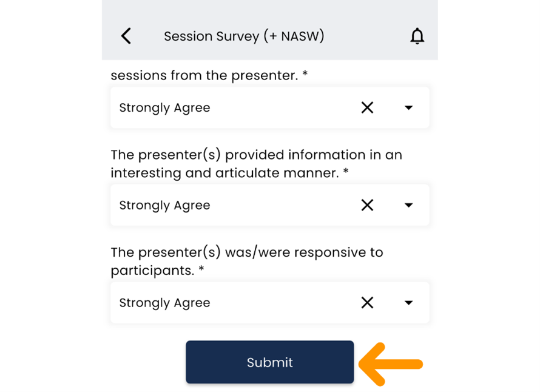Click 'Strongly Agree' text under 'responsive to participants'
Screen dimensions: 540x392
(x=164, y=303)
